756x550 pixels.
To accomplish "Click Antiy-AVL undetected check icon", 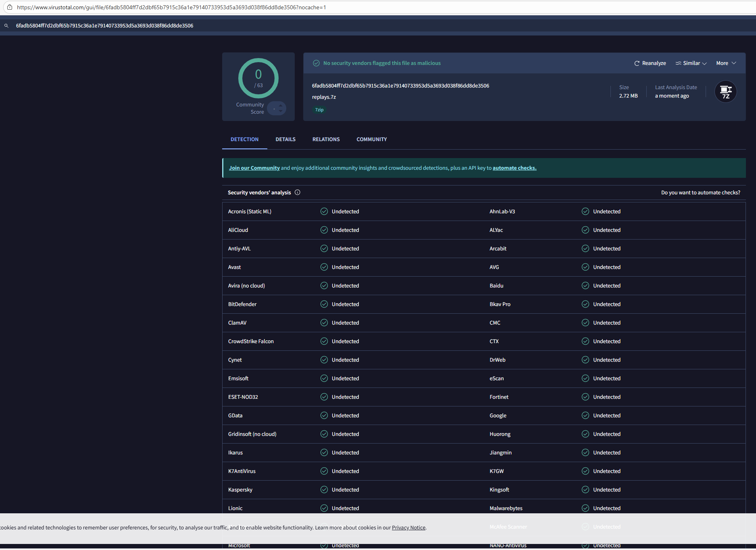I will tap(324, 248).
